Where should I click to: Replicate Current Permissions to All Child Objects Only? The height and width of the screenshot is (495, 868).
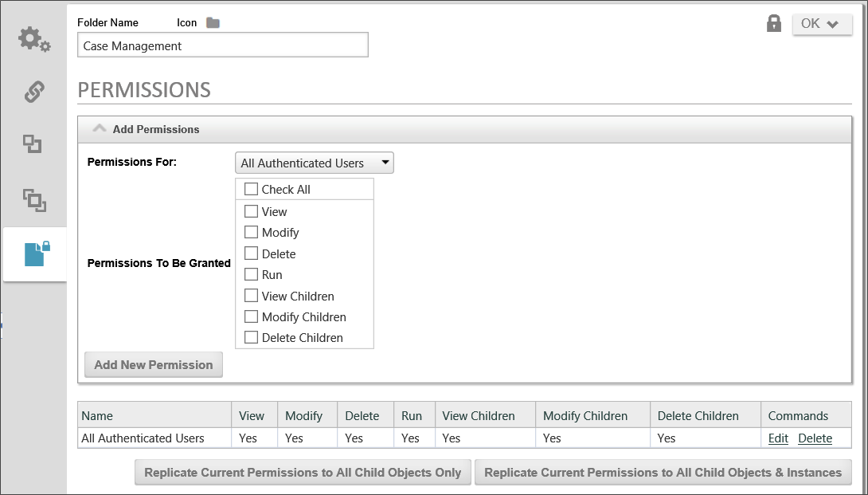(303, 473)
